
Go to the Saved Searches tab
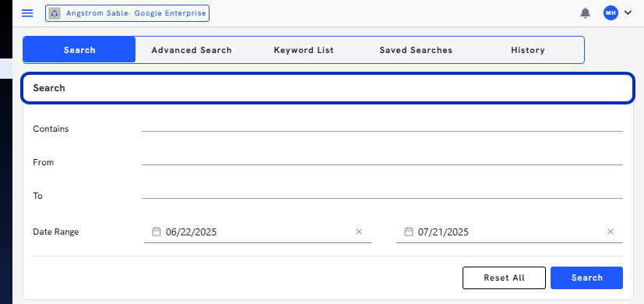(x=416, y=50)
